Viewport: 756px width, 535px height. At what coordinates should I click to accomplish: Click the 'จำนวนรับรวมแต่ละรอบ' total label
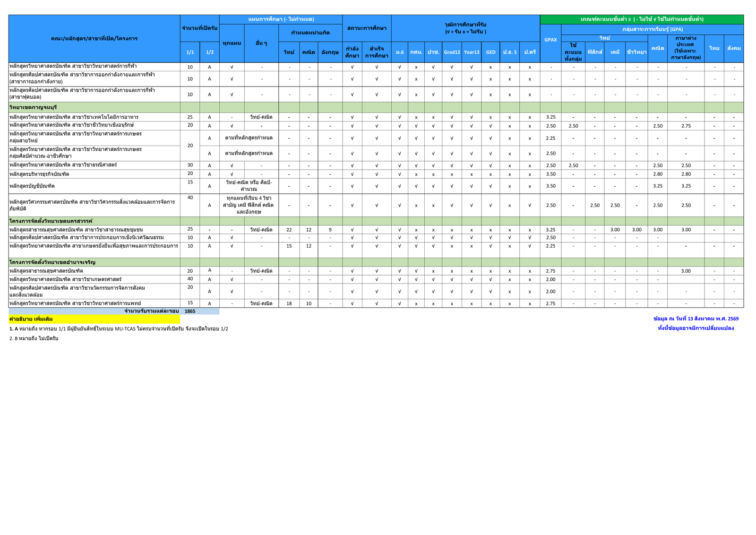[152, 311]
